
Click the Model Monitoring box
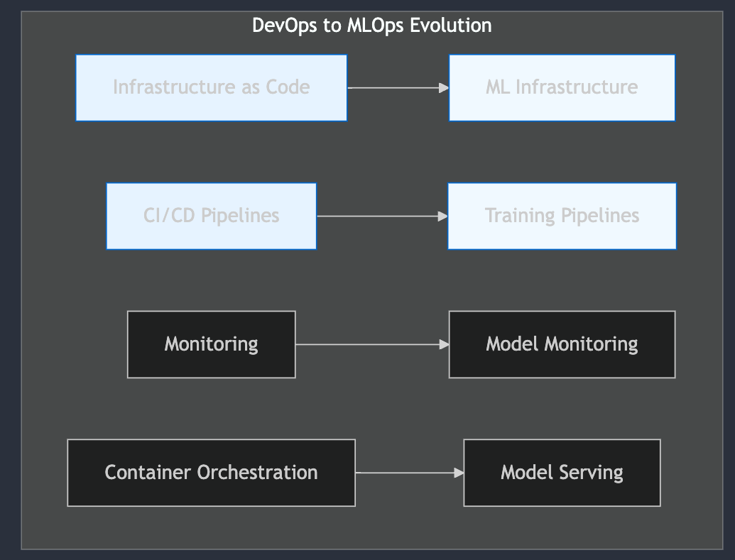pyautogui.click(x=561, y=344)
